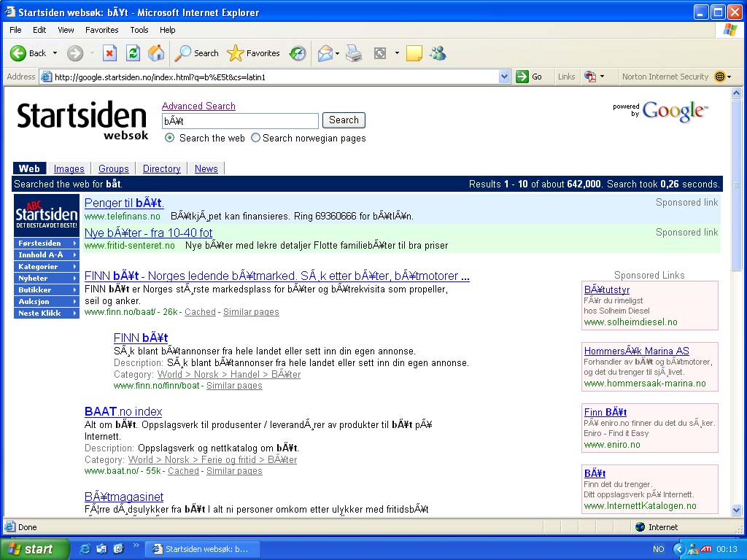
Task: Click the yellow note toolbar icon
Action: coord(414,53)
